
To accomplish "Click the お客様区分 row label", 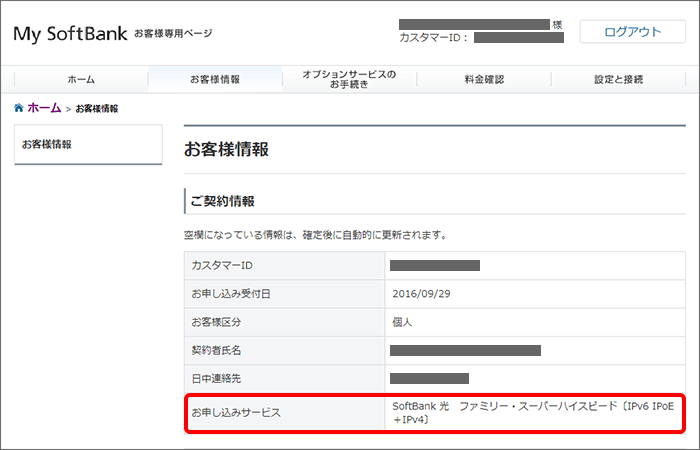I will (x=216, y=322).
